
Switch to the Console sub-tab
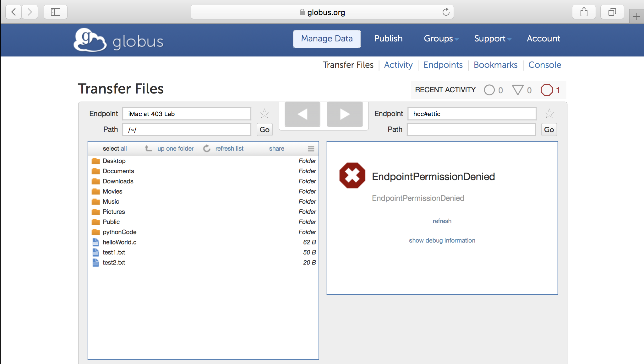click(544, 65)
